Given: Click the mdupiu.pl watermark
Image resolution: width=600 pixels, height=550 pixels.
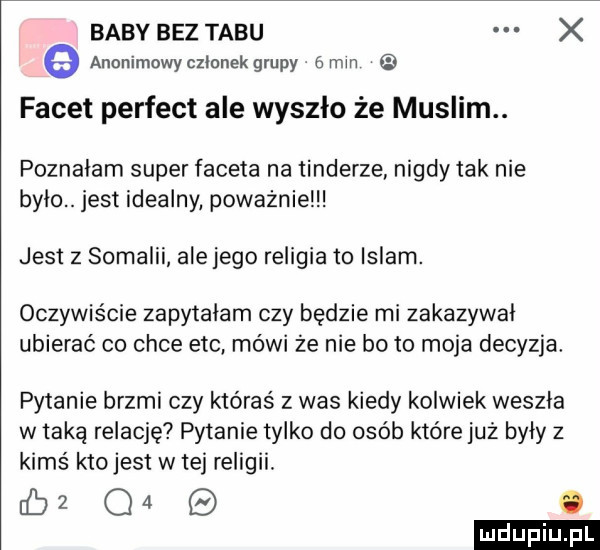Looking at the screenshot, I should [x=530, y=528].
